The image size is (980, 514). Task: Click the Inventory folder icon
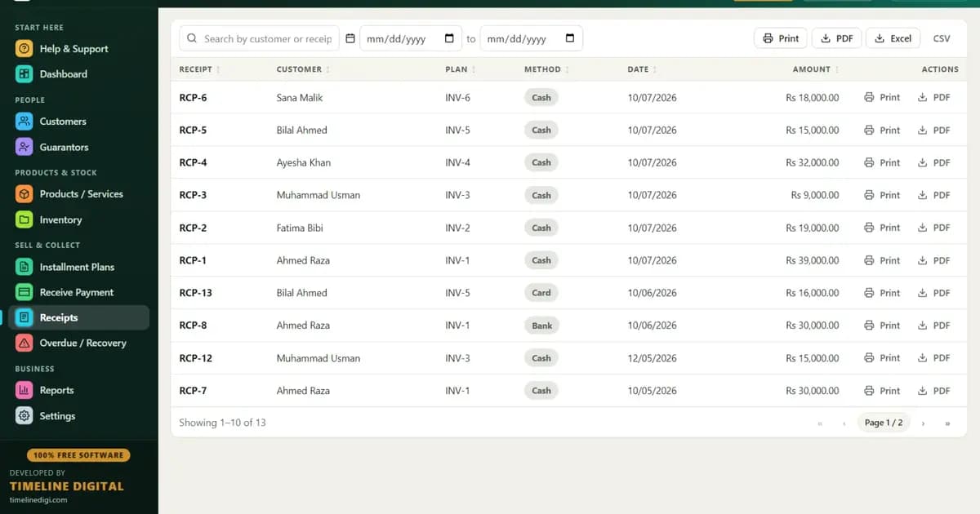pos(24,220)
